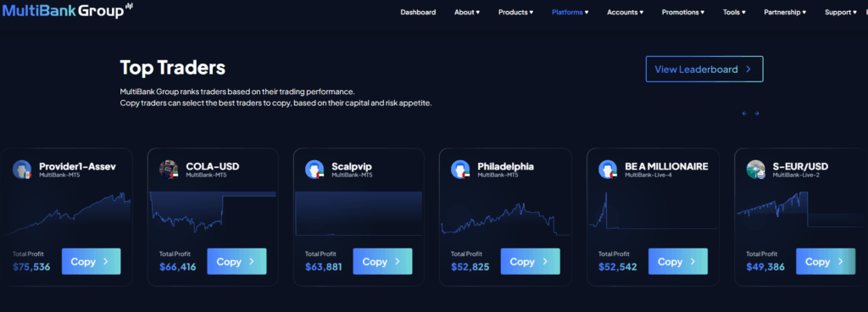Click the BE A MILLIONAIRE trader name
The height and width of the screenshot is (312, 868).
(666, 166)
